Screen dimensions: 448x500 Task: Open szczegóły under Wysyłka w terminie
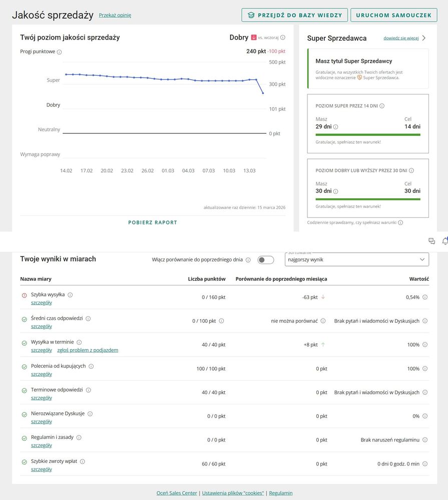42,350
